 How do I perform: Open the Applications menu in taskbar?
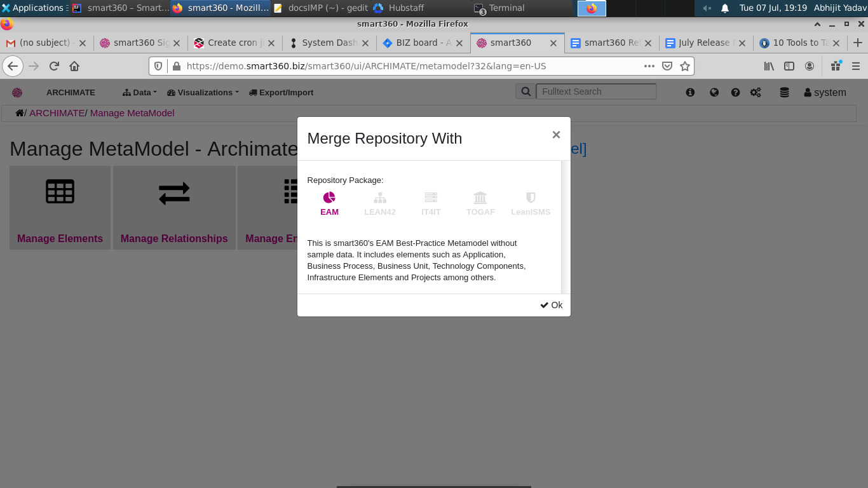coord(33,8)
